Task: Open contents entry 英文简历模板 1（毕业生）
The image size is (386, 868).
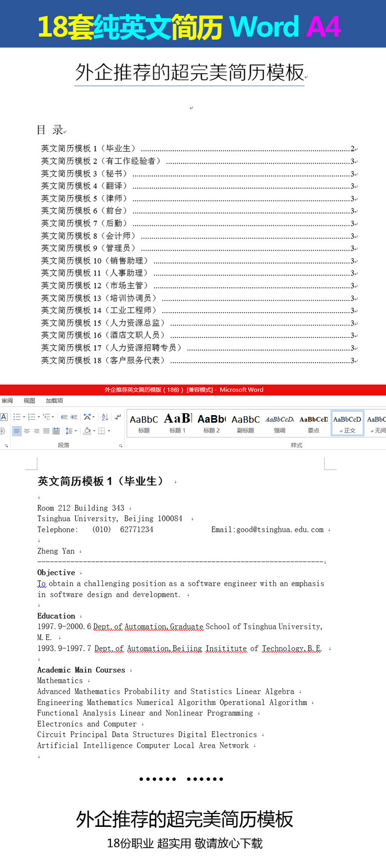Action: coord(199,149)
